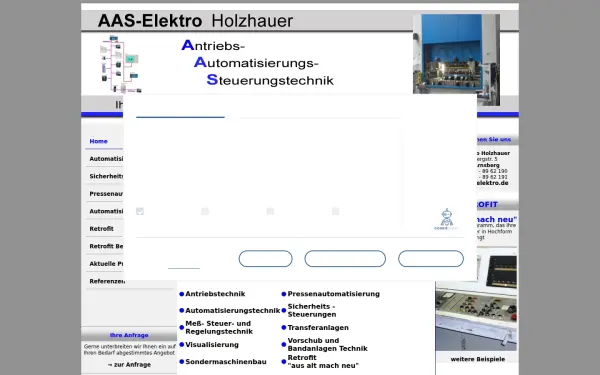Click the 'Antriebs-' header text
The height and width of the screenshot is (375, 600).
point(213,46)
